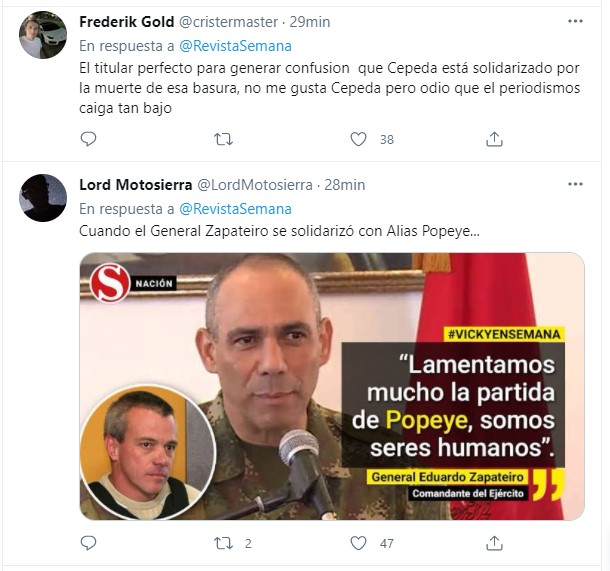Share Lord Motosierra's tweet
The height and width of the screenshot is (571, 610).
tap(494, 543)
